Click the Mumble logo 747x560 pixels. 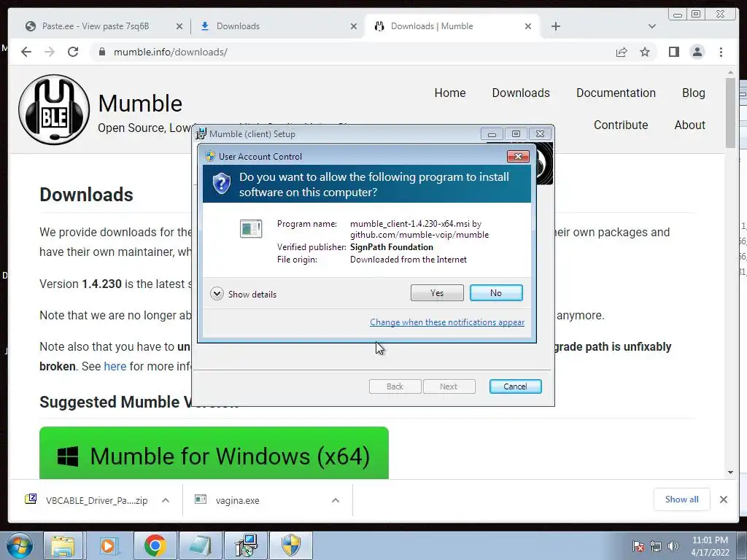[x=54, y=109]
